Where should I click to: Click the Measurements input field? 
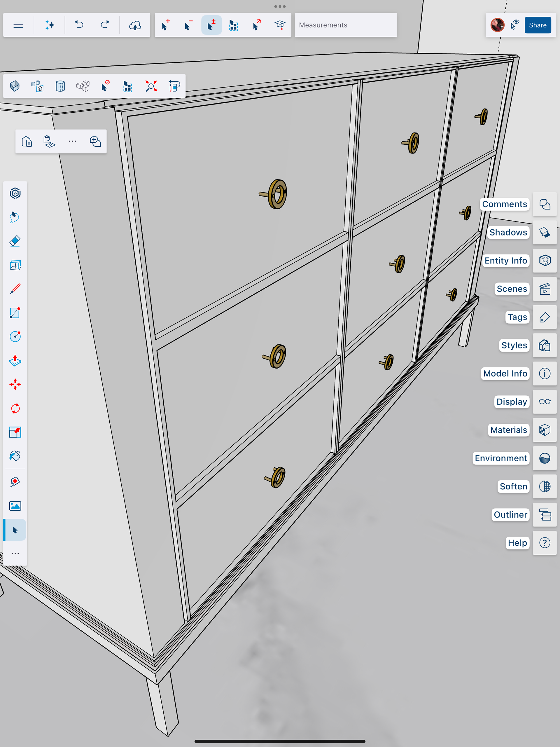(x=345, y=25)
